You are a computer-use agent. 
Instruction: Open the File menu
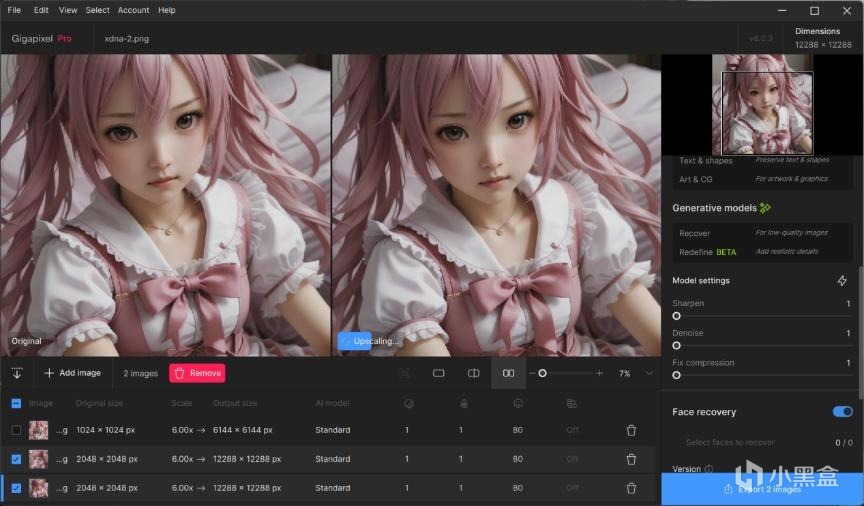click(14, 10)
